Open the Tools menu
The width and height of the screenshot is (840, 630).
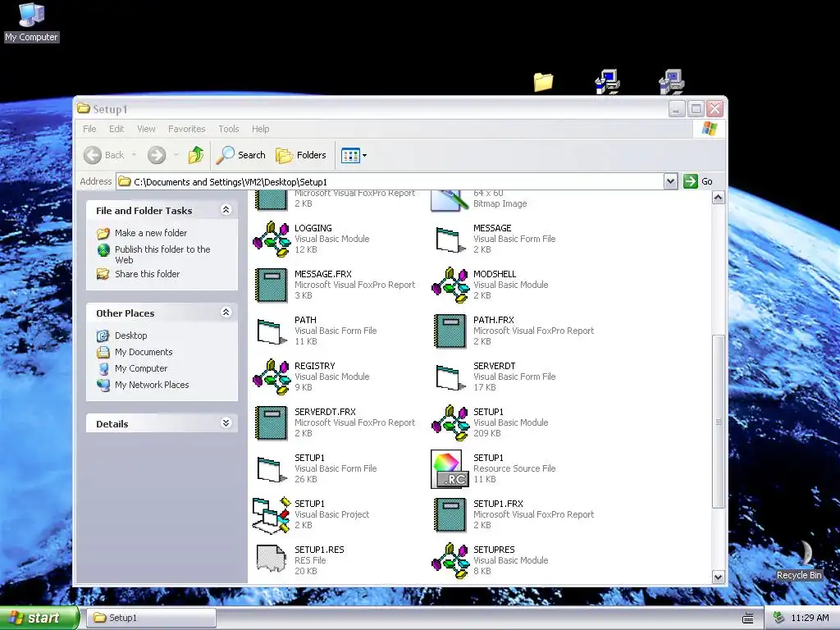click(228, 129)
